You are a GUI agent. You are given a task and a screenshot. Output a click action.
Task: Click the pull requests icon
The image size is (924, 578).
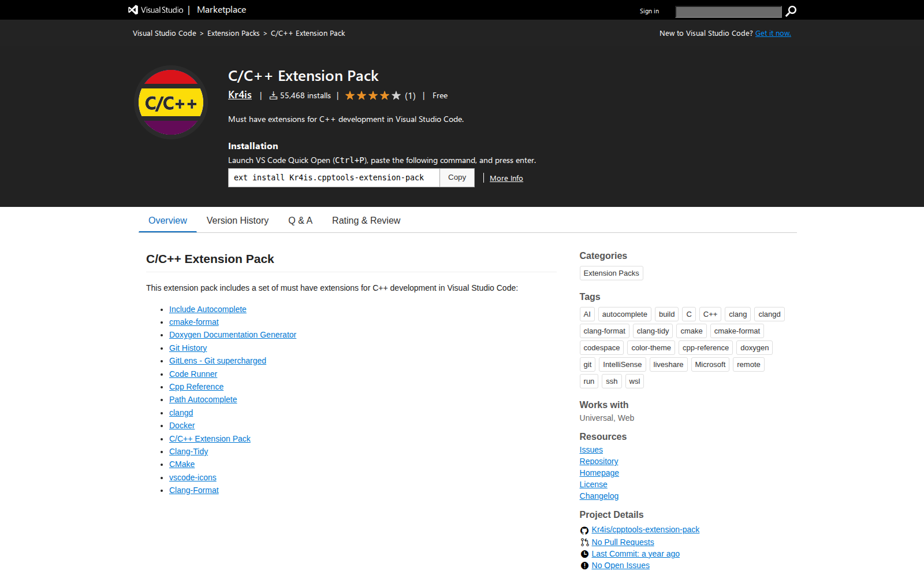(x=584, y=542)
